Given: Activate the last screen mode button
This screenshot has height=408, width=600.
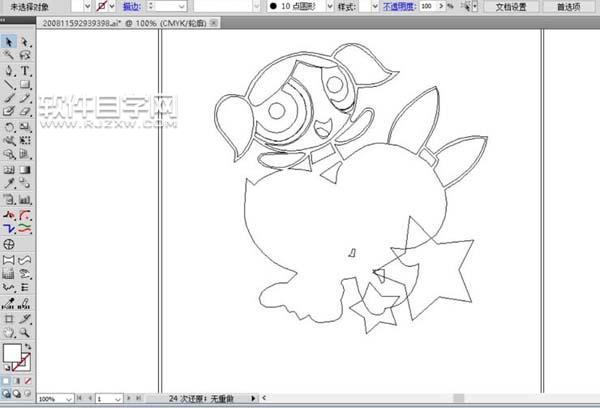Looking at the screenshot, I should click(x=28, y=393).
